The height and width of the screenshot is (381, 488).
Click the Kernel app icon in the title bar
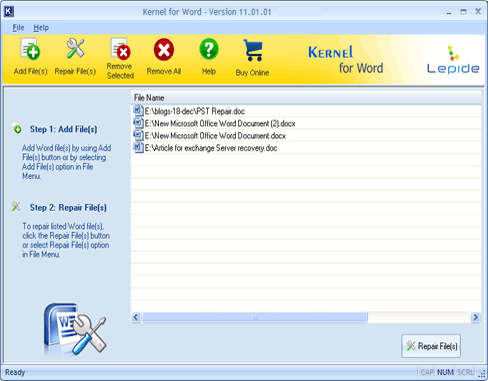[9, 12]
